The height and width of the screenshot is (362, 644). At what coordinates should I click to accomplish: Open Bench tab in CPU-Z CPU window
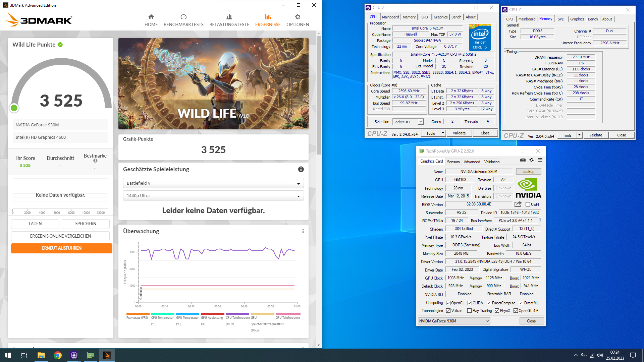456,17
